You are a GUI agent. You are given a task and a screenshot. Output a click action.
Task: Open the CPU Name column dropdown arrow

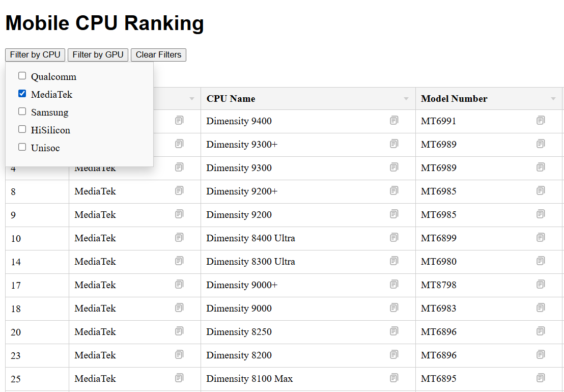[x=406, y=99]
